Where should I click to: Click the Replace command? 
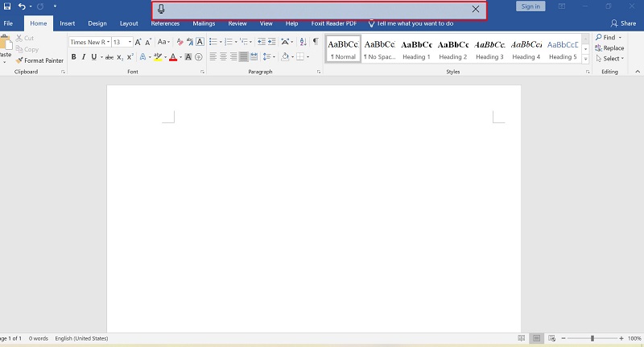click(609, 48)
